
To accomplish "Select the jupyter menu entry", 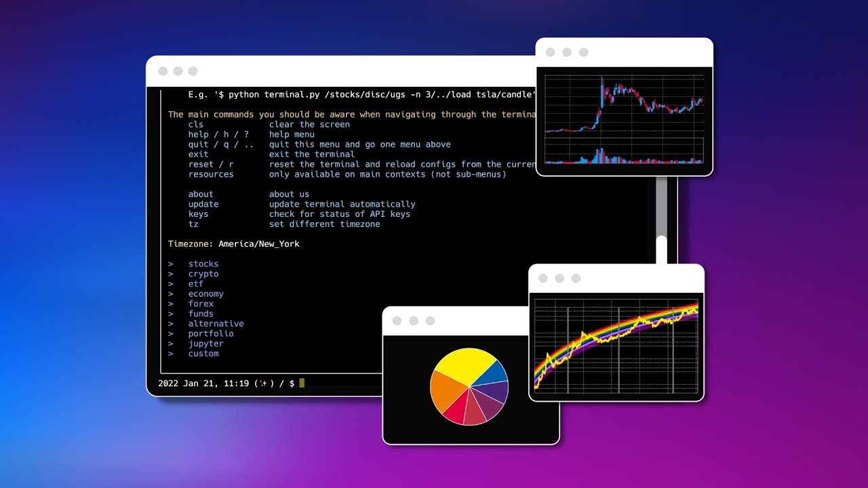I will coord(205,344).
